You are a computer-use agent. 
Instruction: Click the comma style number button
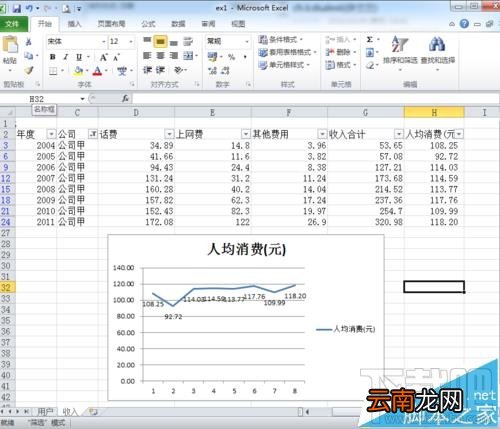245,57
